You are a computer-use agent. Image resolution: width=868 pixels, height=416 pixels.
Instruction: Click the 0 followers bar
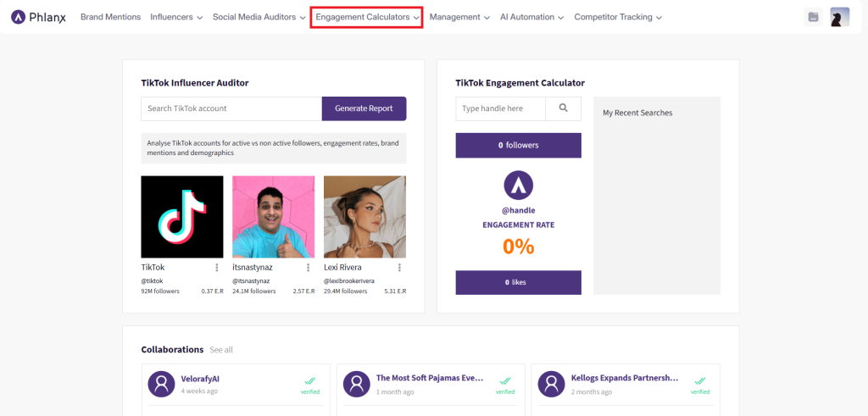click(518, 146)
